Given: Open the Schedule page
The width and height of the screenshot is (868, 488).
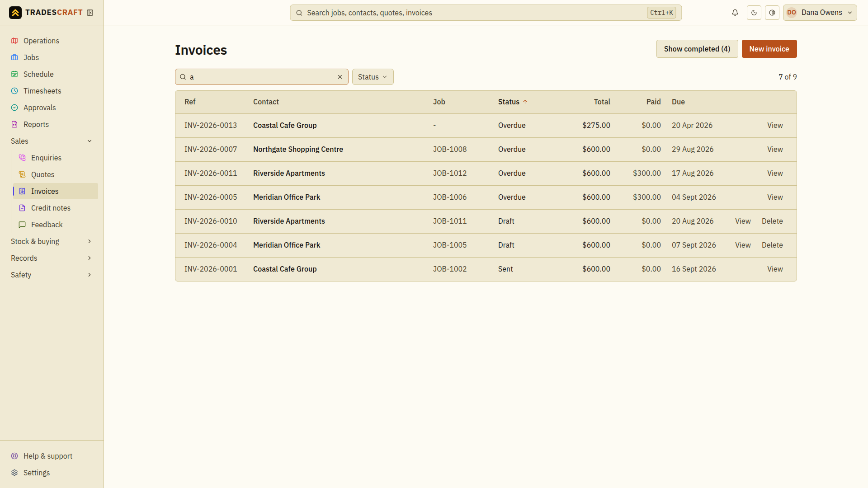Looking at the screenshot, I should click(52, 74).
